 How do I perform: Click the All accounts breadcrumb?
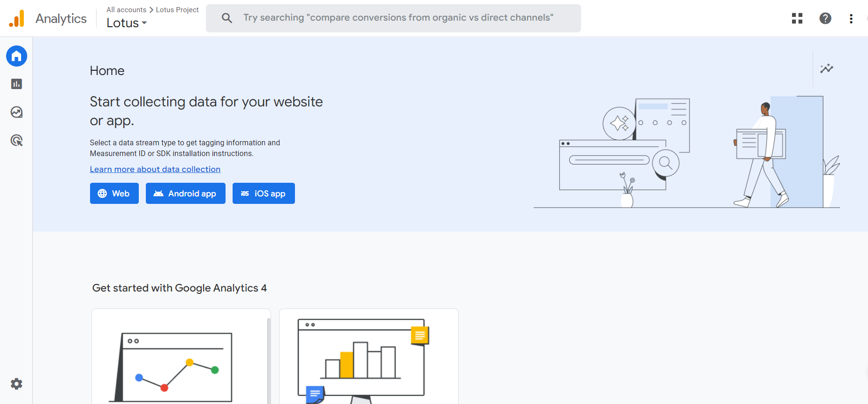(126, 9)
